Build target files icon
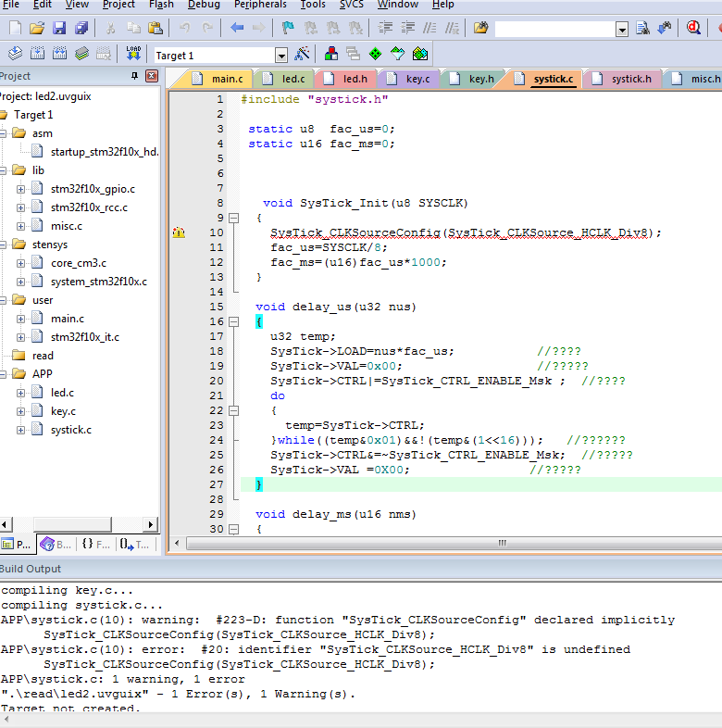 point(38,54)
